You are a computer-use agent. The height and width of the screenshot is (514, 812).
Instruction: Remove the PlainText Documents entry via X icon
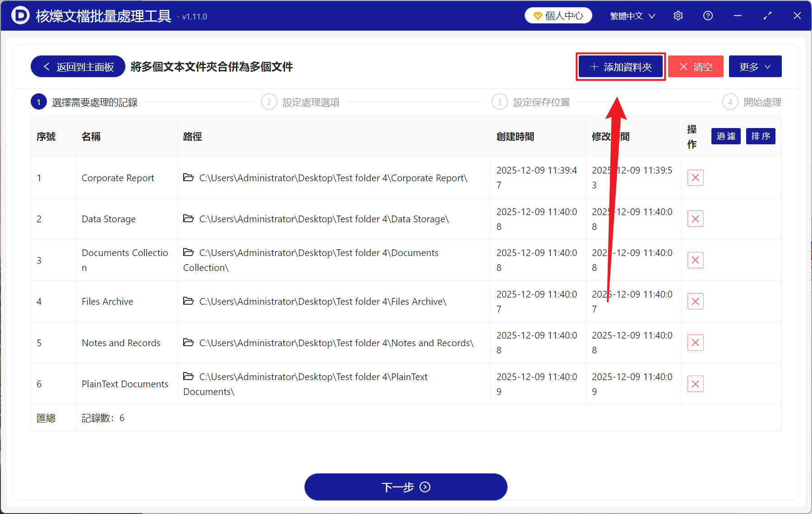(x=695, y=384)
